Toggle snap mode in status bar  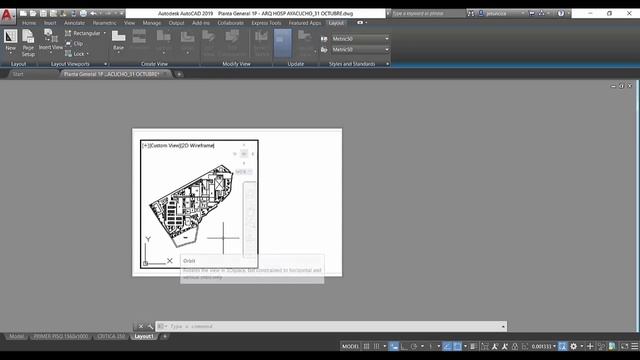(377, 347)
